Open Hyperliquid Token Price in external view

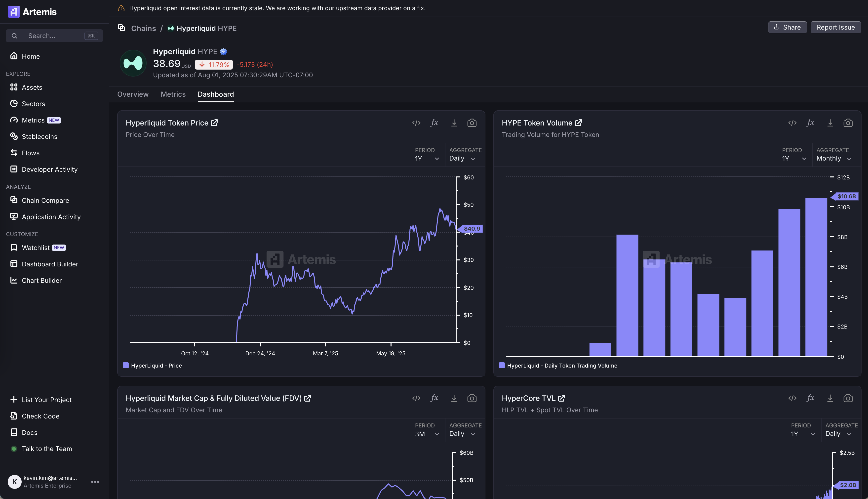214,123
